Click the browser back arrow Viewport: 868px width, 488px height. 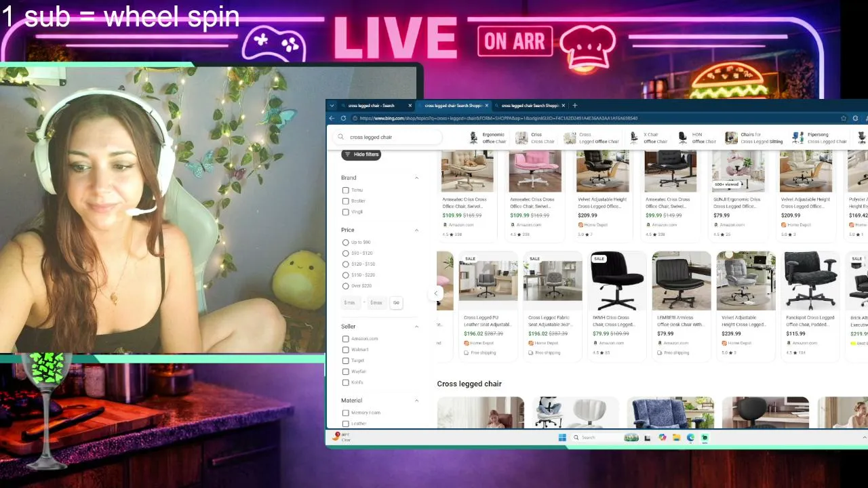click(x=332, y=118)
